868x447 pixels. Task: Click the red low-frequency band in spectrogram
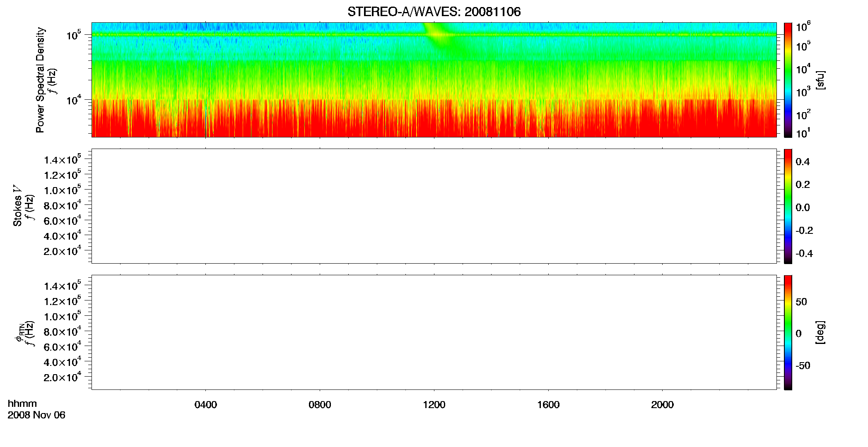434,119
